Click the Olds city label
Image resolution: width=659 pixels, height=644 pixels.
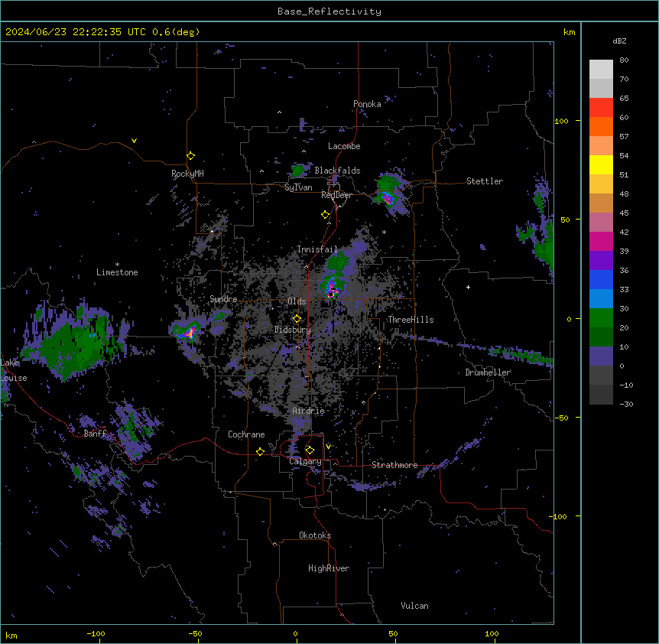tap(297, 301)
